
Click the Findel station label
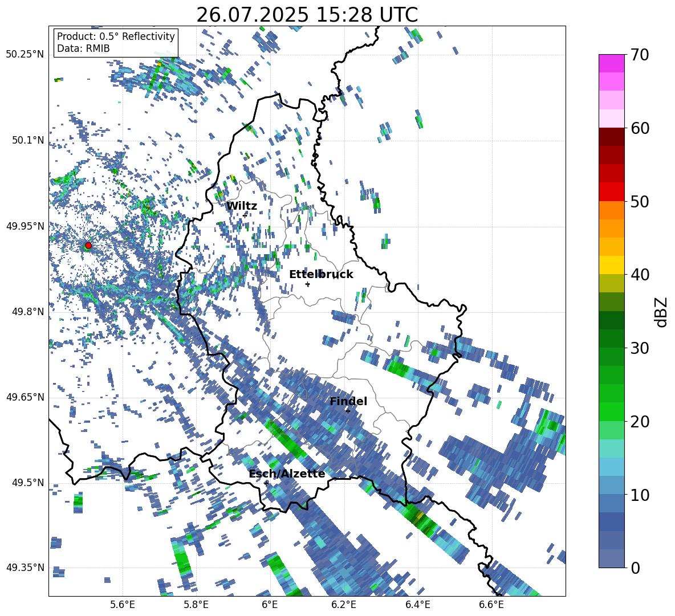pyautogui.click(x=348, y=401)
